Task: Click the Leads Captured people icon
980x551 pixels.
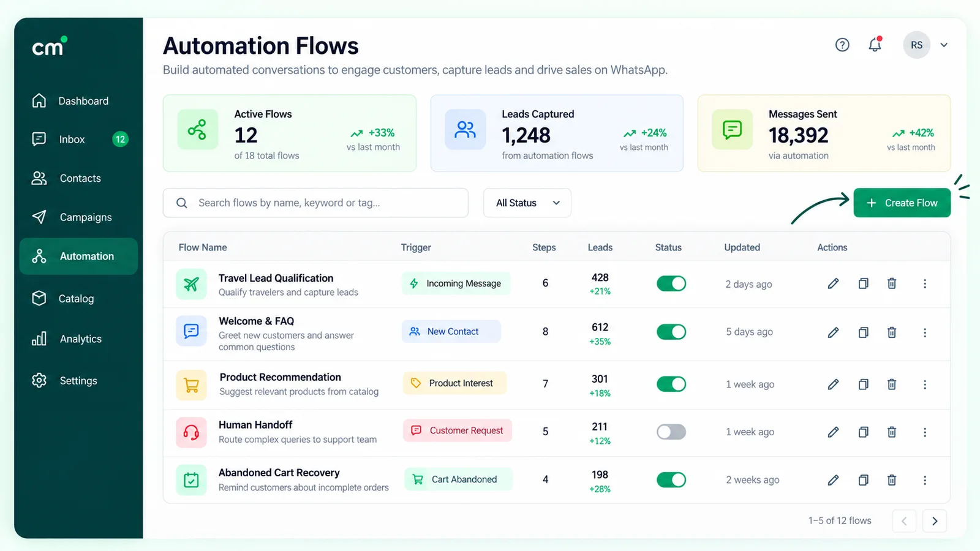Action: click(465, 129)
